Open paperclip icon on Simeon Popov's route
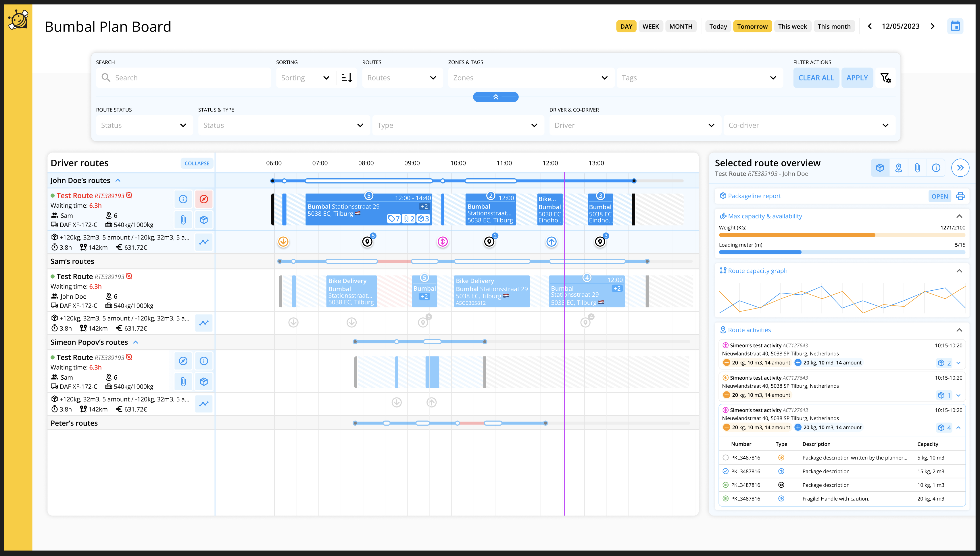The height and width of the screenshot is (556, 980). click(x=183, y=381)
